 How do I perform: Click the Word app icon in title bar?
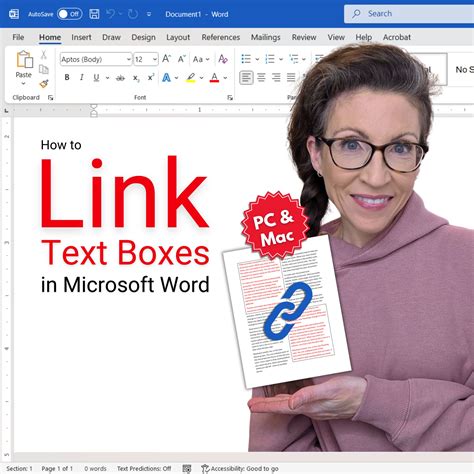[x=14, y=14]
